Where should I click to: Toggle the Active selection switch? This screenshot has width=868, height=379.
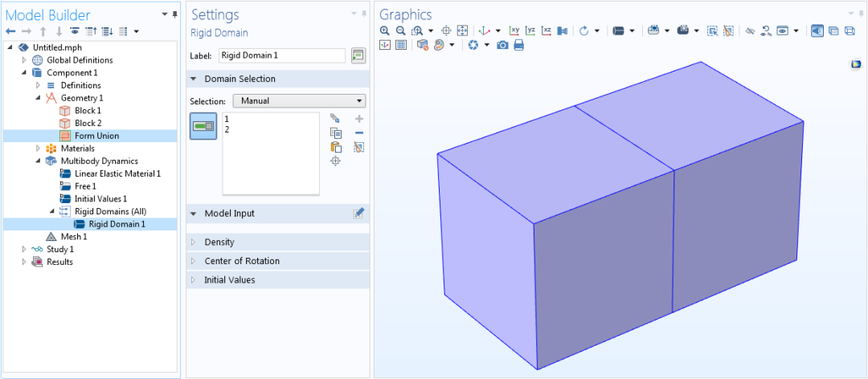pyautogui.click(x=203, y=126)
